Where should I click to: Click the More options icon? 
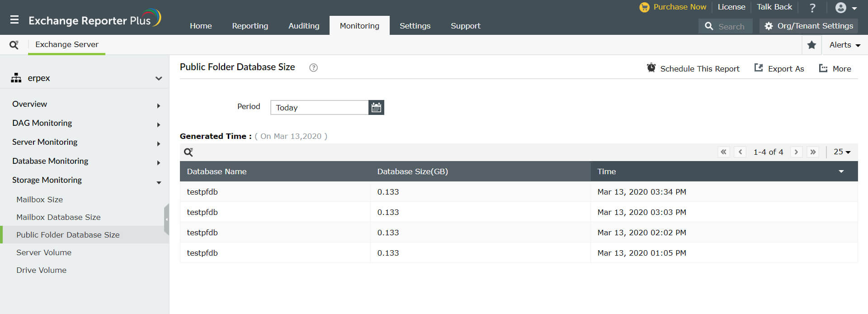(823, 68)
